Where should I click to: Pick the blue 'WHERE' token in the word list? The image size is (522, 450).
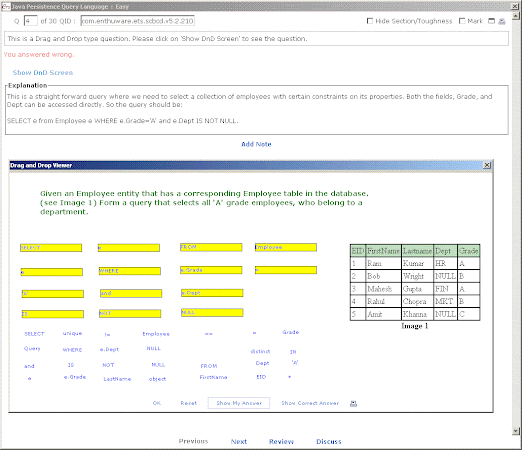coord(72,350)
